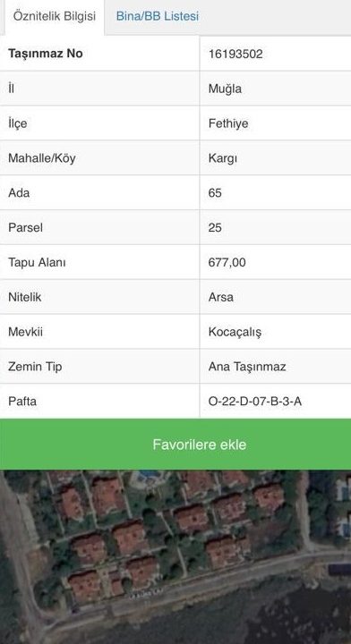351x644 pixels.
Task: Select the Tapu Alanı value 677,00
Action: tap(227, 262)
